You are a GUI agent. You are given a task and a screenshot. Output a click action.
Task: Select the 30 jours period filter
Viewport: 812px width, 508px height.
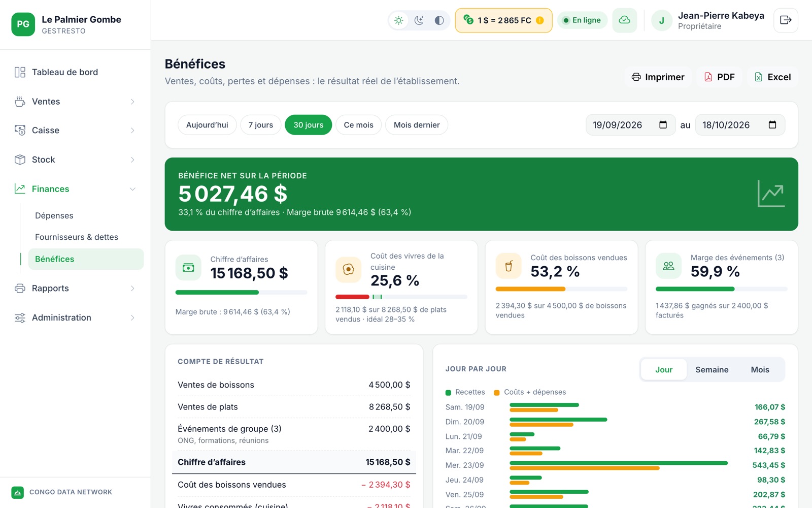point(309,125)
